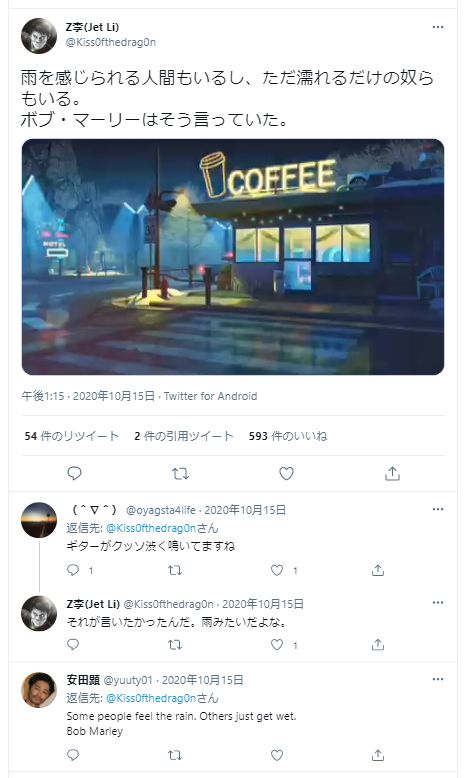The image size is (469, 778).
Task: Open Jet Li's profile avatar at top
Action: [x=39, y=36]
